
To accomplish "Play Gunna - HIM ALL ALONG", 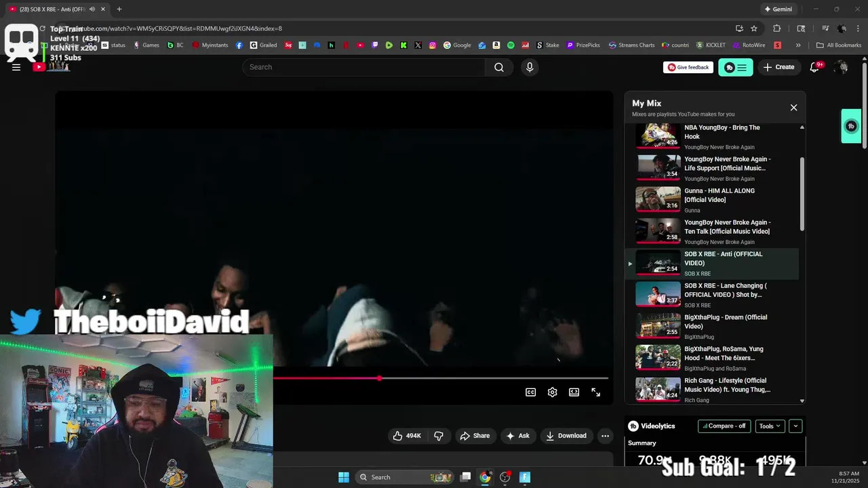I will 712,200.
